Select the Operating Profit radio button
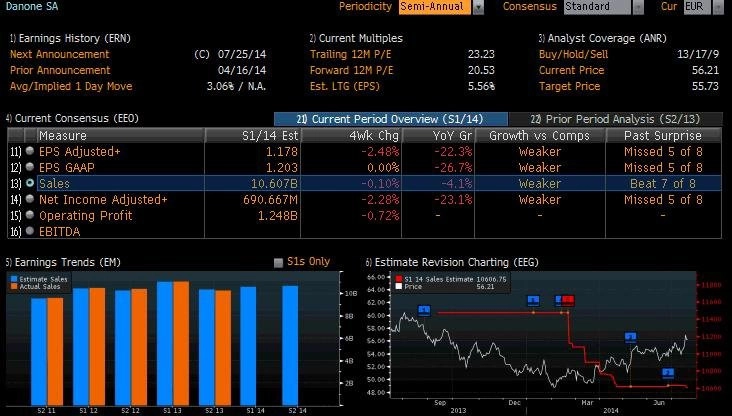Viewport: 732px width, 416px height. 30,215
